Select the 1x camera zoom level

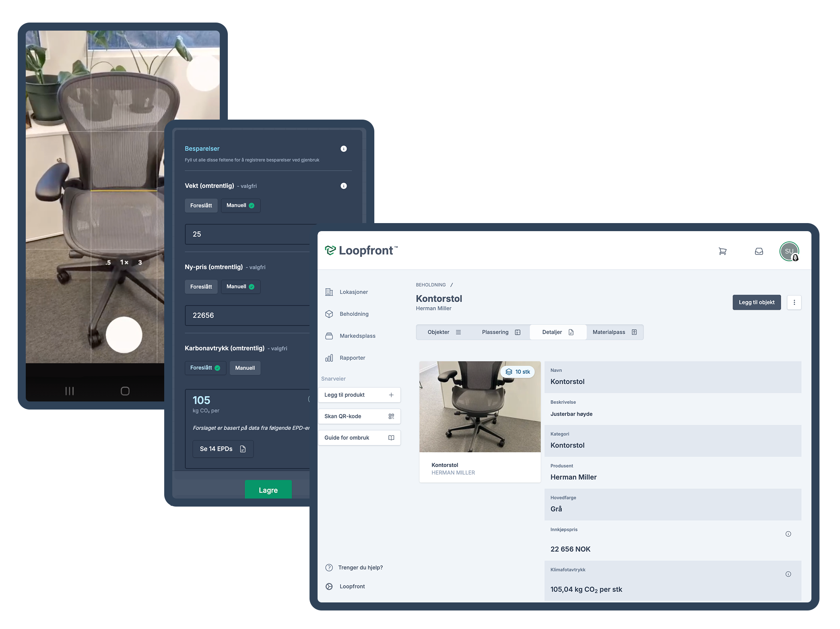[x=124, y=263]
